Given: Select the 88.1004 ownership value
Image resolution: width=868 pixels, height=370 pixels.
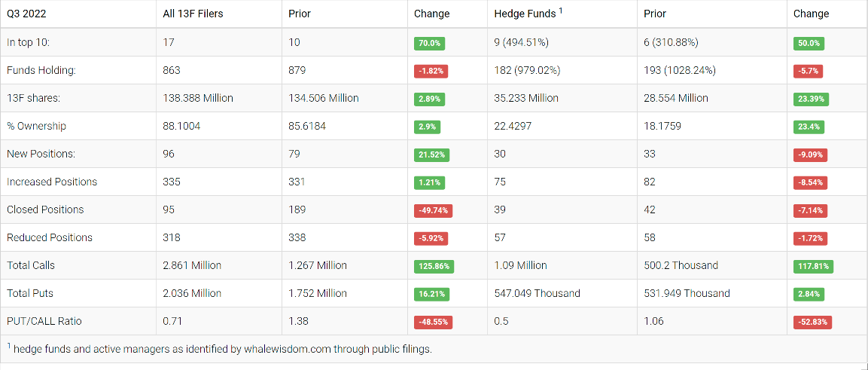Looking at the screenshot, I should (x=181, y=126).
